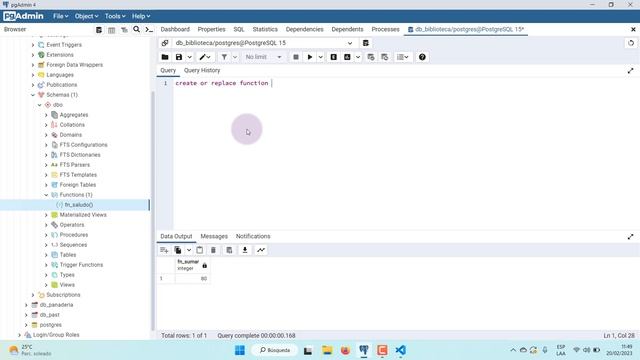Open View Data table icon in Browser
This screenshot has height=360, width=640.
111,29
